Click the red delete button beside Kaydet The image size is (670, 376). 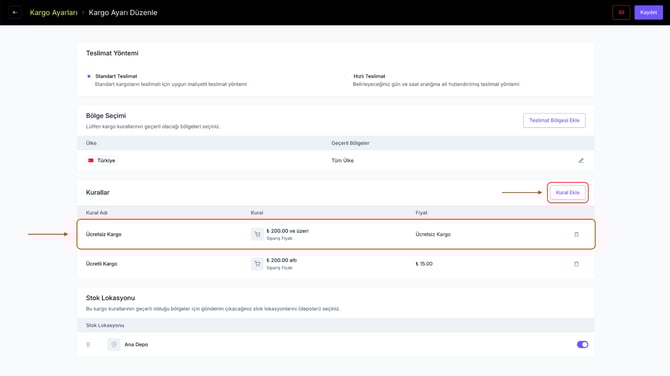[x=621, y=12]
